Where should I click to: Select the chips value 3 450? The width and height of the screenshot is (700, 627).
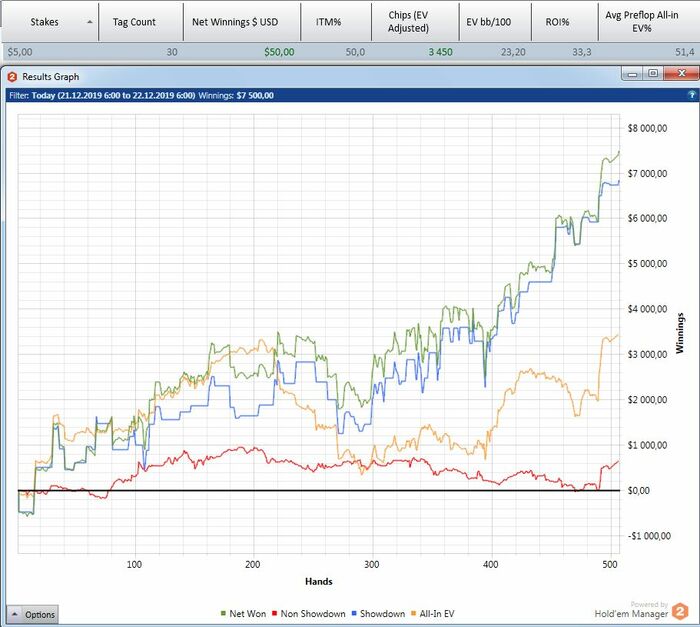440,52
